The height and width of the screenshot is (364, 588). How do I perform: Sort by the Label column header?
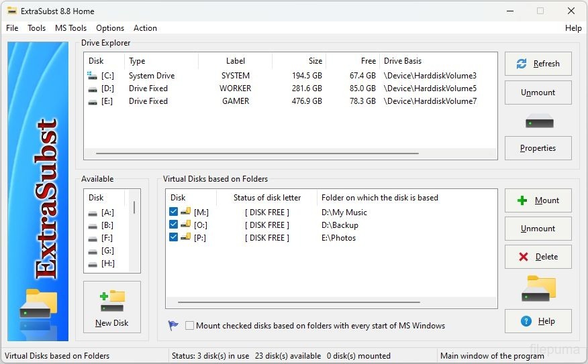click(x=235, y=61)
